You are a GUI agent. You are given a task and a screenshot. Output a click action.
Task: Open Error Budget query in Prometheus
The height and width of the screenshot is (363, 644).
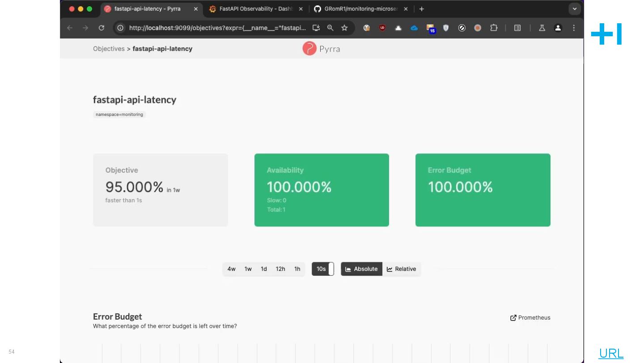[530, 318]
